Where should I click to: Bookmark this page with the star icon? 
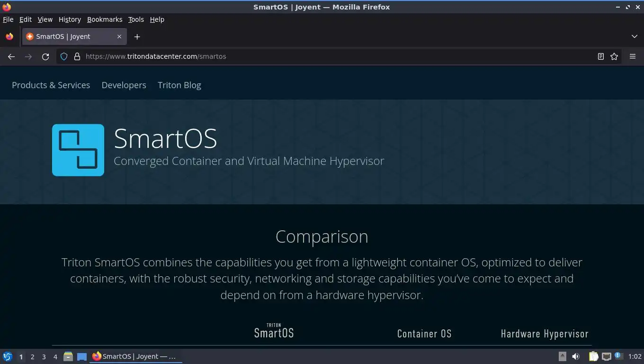pyautogui.click(x=614, y=56)
